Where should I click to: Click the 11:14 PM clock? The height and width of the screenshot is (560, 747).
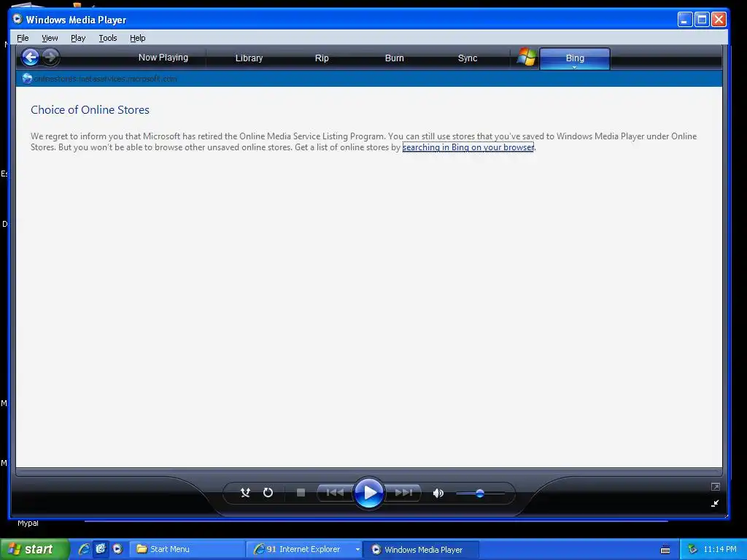(x=720, y=549)
